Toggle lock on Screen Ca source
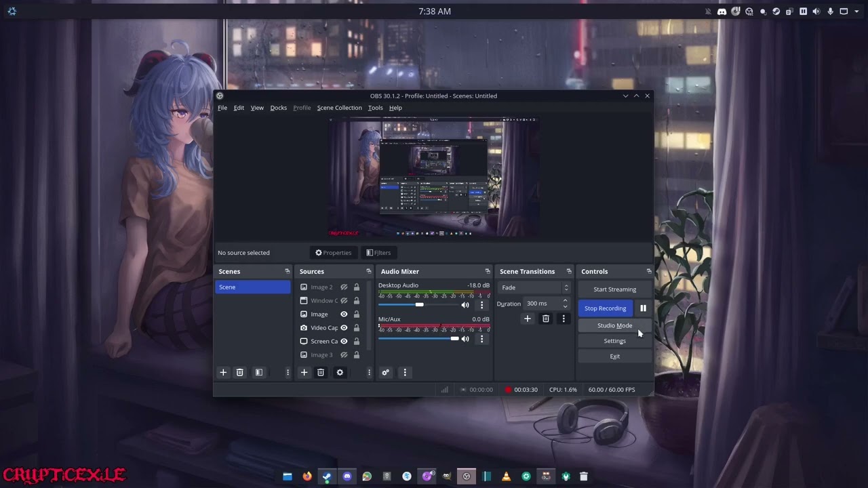This screenshot has width=868, height=488. [356, 342]
